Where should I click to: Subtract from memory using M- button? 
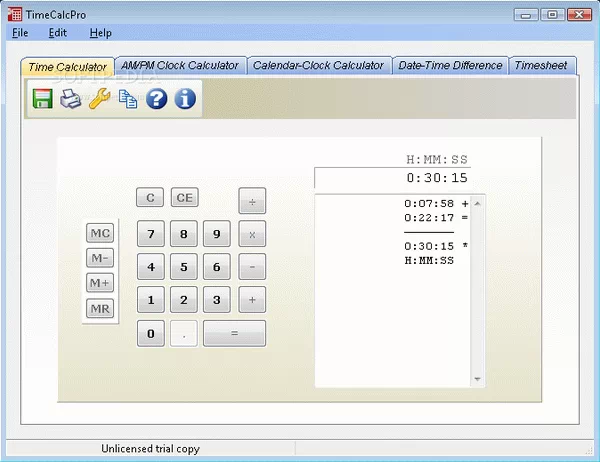100,258
